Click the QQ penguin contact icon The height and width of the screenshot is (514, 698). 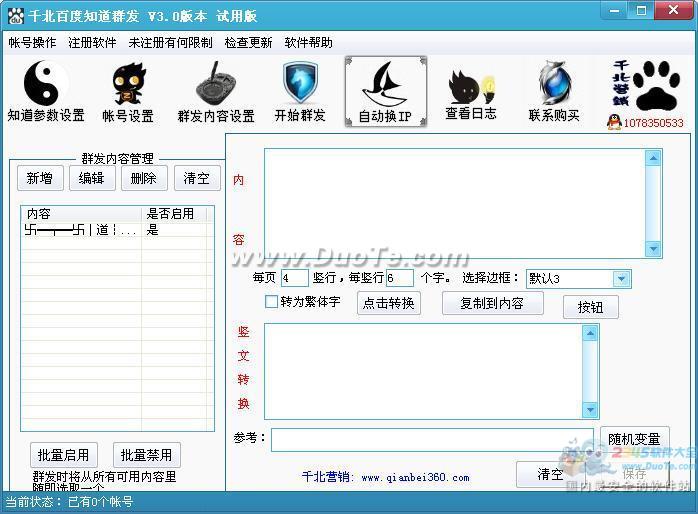614,122
